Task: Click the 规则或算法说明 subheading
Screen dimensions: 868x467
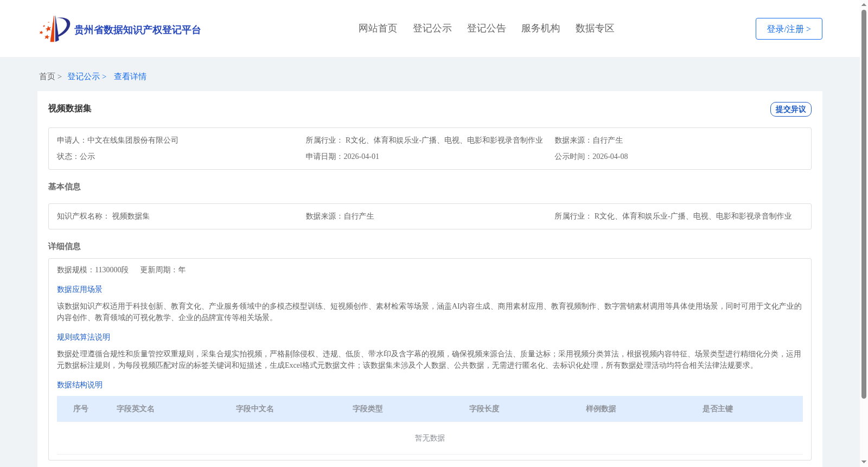Action: [84, 337]
